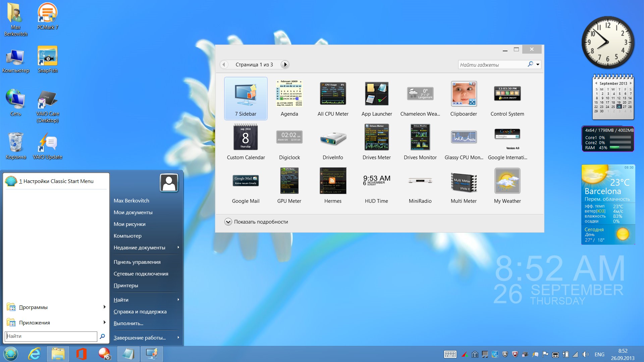The width and height of the screenshot is (644, 362).
Task: Click the DriveInfo gadget icon
Action: (333, 138)
